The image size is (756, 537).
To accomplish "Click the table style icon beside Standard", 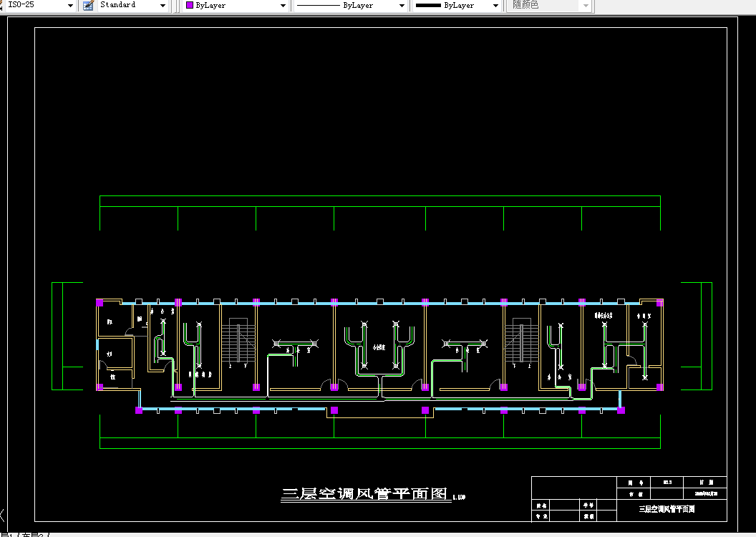I will (88, 5).
